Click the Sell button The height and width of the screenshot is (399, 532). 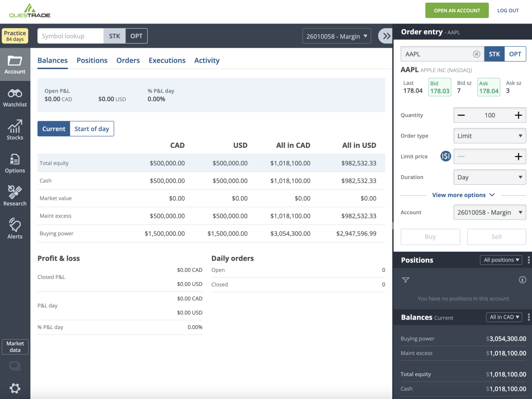pyautogui.click(x=497, y=237)
